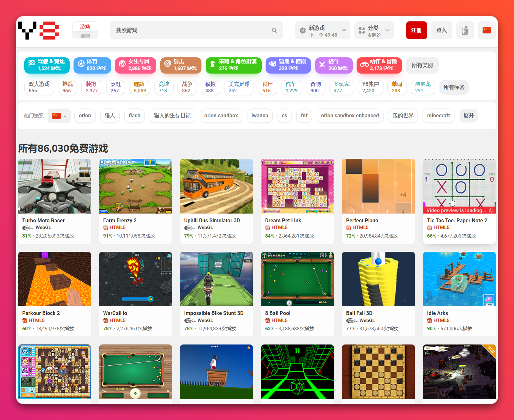This screenshot has width=514, height=420.
Task: Select the 泡泡龙 bubble shooter tag
Action: 423,87
